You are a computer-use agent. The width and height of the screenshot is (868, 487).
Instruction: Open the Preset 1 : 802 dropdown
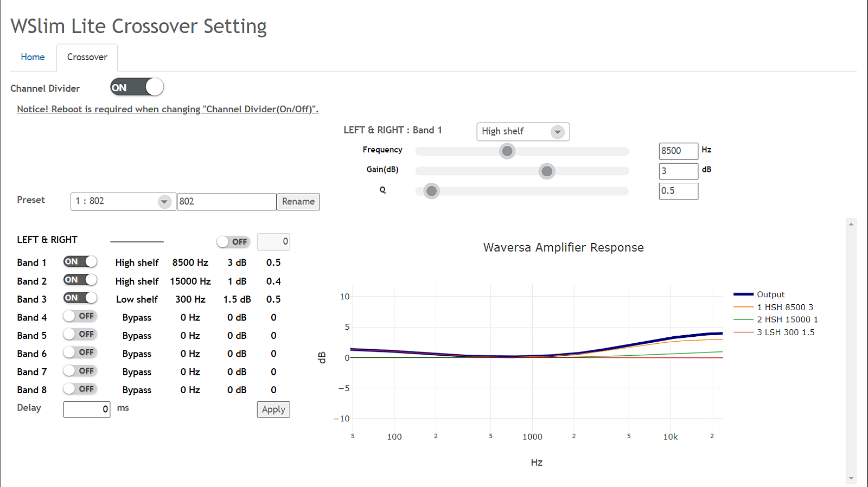(123, 201)
